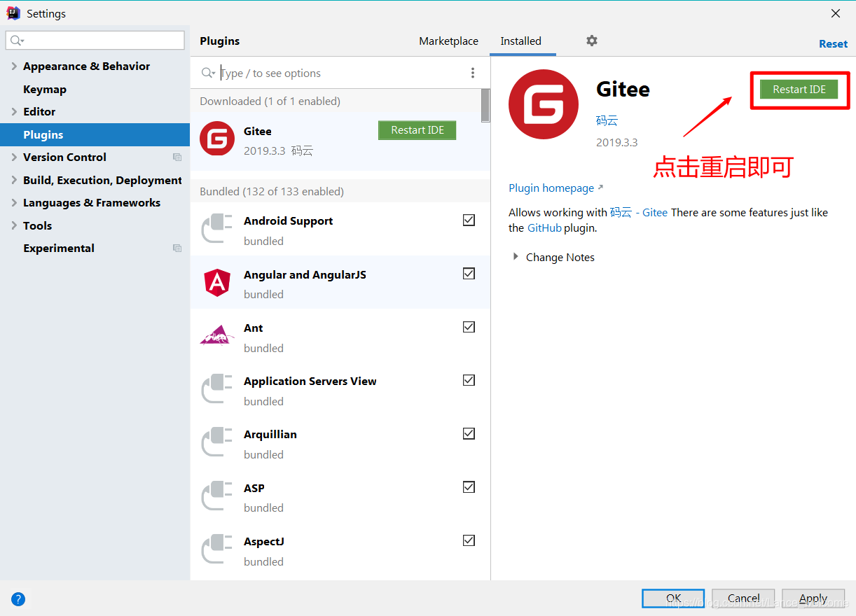This screenshot has width=856, height=616.
Task: Open the plugin settings gear menu
Action: point(592,41)
